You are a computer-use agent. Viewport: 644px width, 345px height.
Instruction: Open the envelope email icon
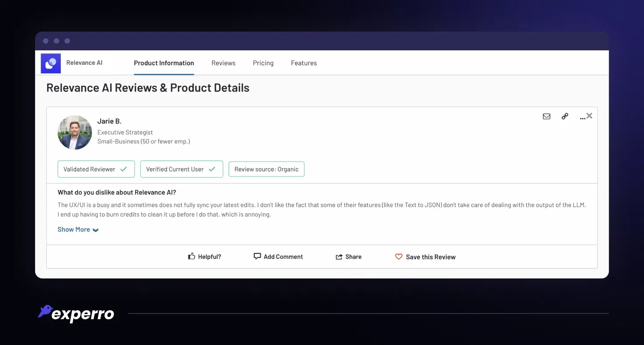pos(546,116)
